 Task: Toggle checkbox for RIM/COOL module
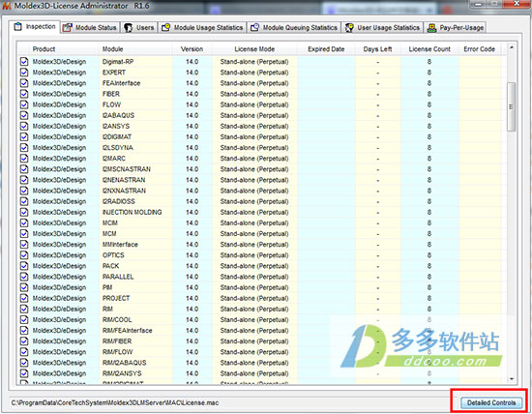[24, 319]
